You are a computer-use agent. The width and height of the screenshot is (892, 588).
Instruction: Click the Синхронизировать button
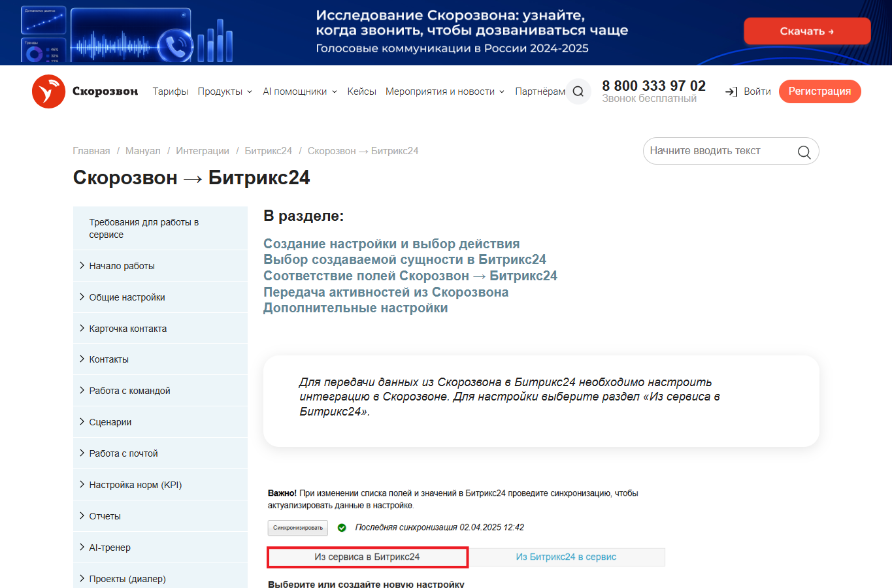(x=298, y=528)
